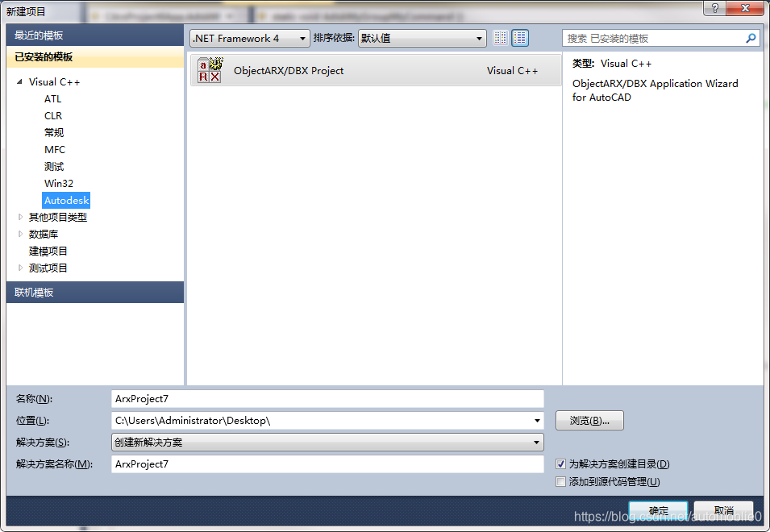
Task: Open the 已安装的模板 section
Action: point(95,57)
